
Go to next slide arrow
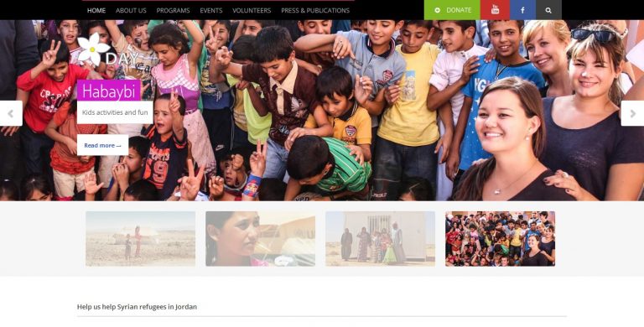pyautogui.click(x=632, y=113)
